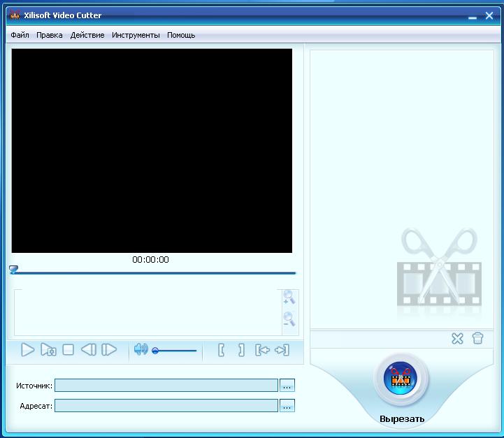
Task: Click the video seek bar track
Action: [154, 273]
